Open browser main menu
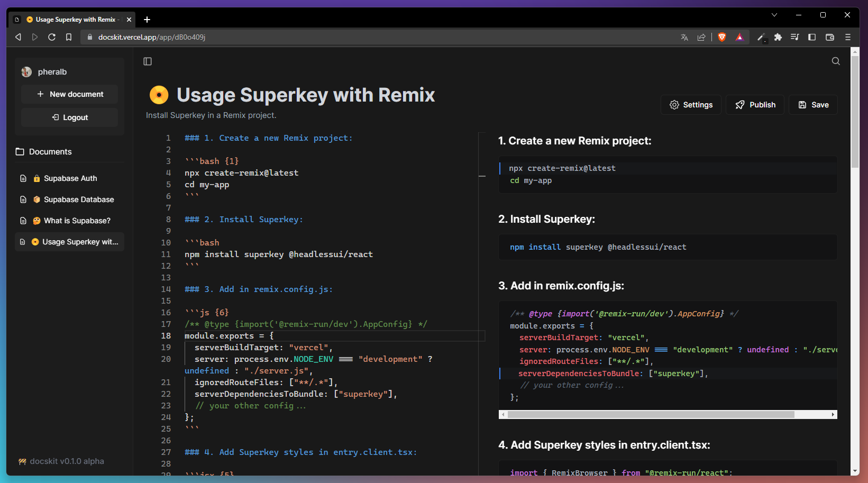The width and height of the screenshot is (868, 483). (x=848, y=37)
